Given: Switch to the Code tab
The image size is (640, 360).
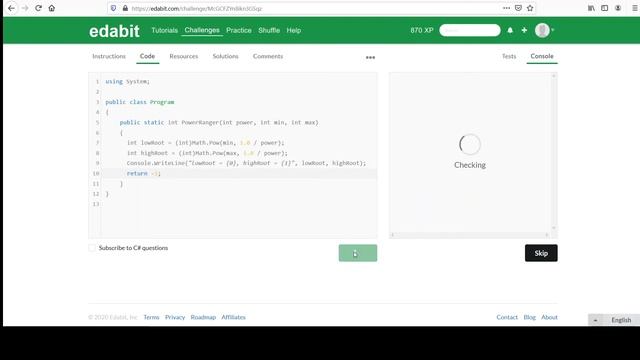Looking at the screenshot, I should pyautogui.click(x=147, y=56).
